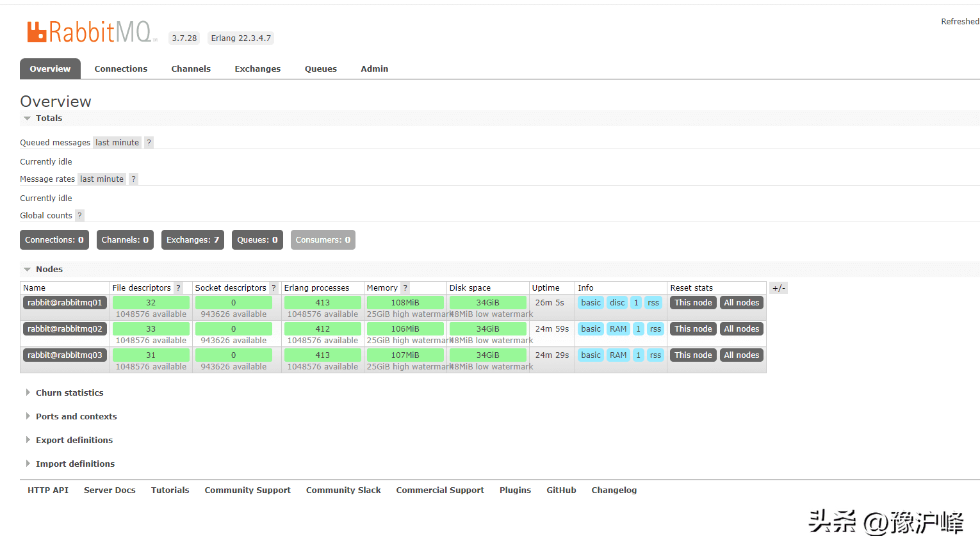Open the Global counts help icon

pyautogui.click(x=79, y=215)
